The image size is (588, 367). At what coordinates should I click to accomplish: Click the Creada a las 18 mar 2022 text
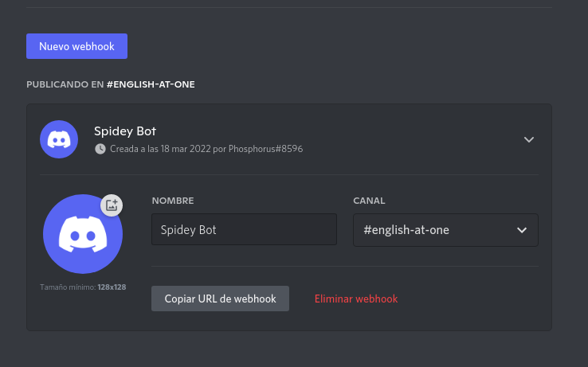(160, 149)
